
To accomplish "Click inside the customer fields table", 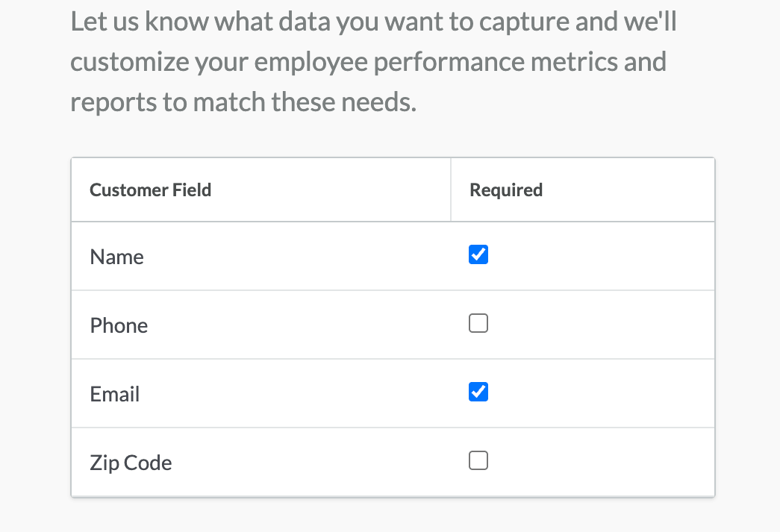I will pyautogui.click(x=392, y=325).
